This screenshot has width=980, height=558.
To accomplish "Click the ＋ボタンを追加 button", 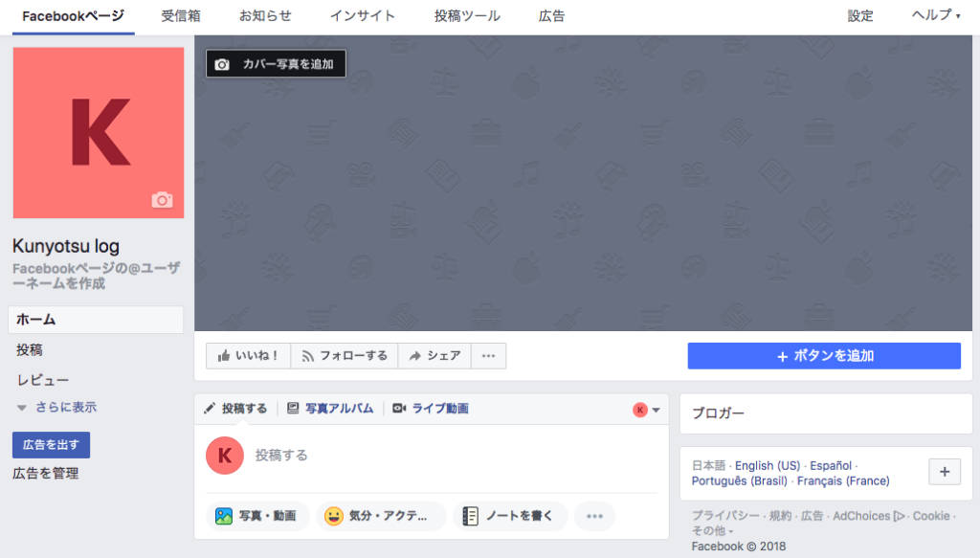I will click(824, 355).
